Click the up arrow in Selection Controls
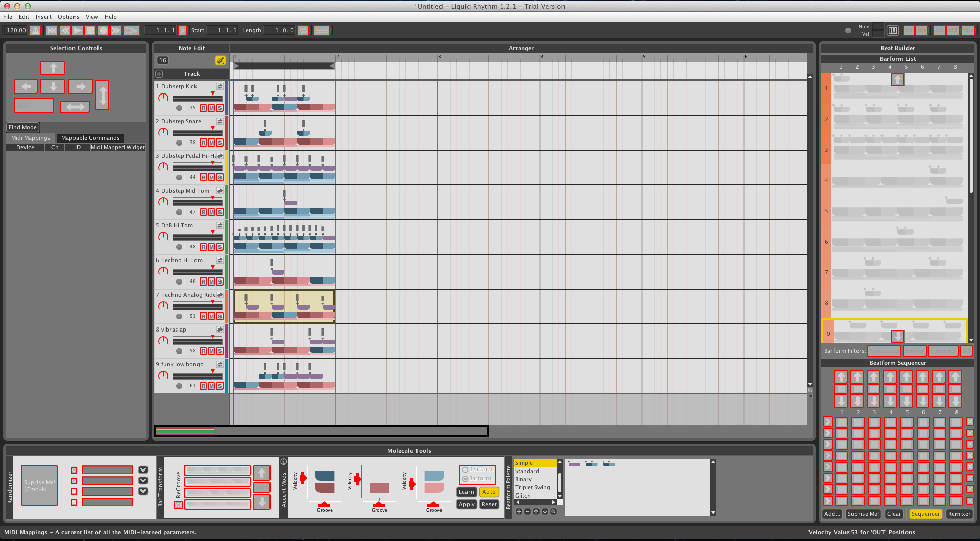Screen dimensions: 980x541 53,67
